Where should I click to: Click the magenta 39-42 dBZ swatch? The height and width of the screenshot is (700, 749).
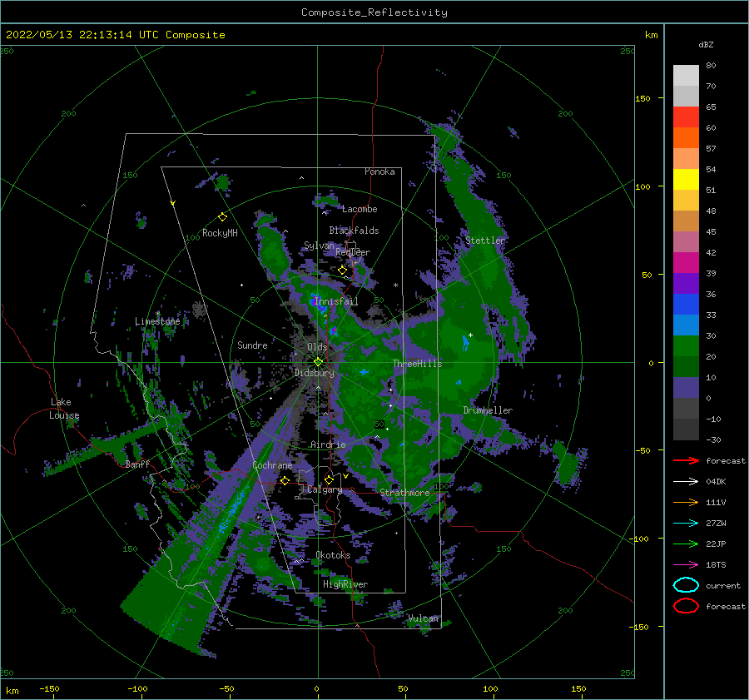point(686,263)
